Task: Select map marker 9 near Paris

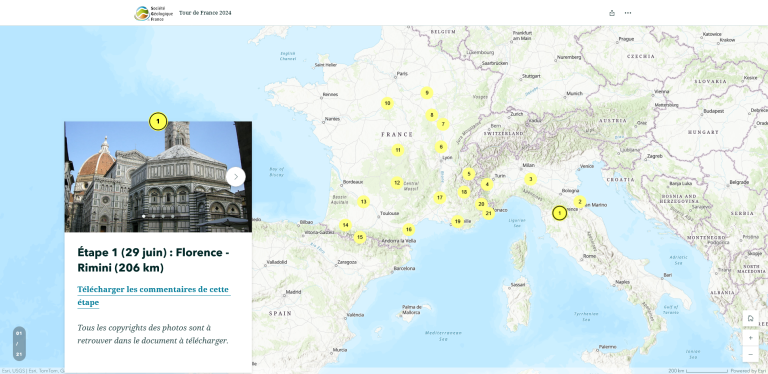Action: pyautogui.click(x=427, y=93)
